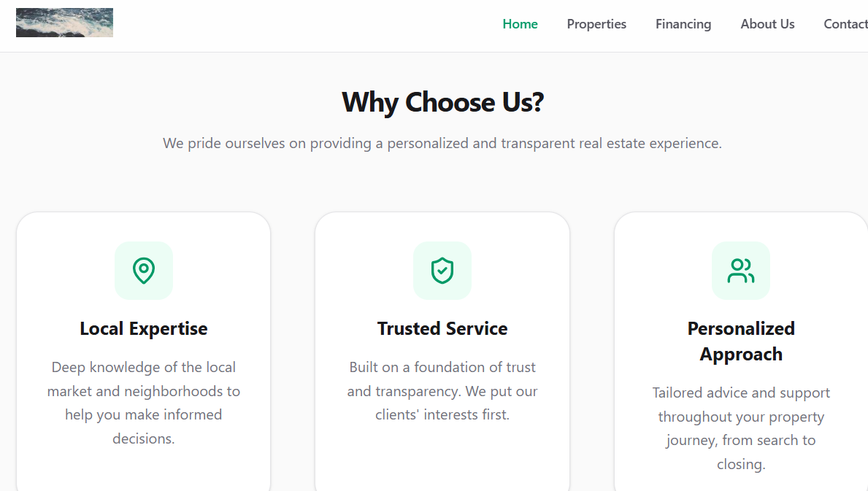Click the Why Choose Us heading

pos(442,102)
